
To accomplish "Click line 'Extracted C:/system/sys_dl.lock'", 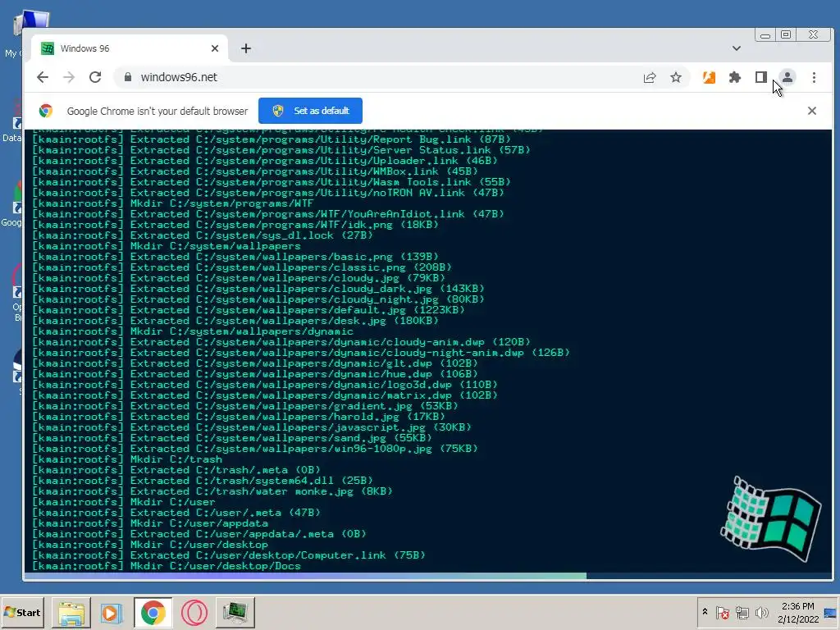I will [203, 235].
